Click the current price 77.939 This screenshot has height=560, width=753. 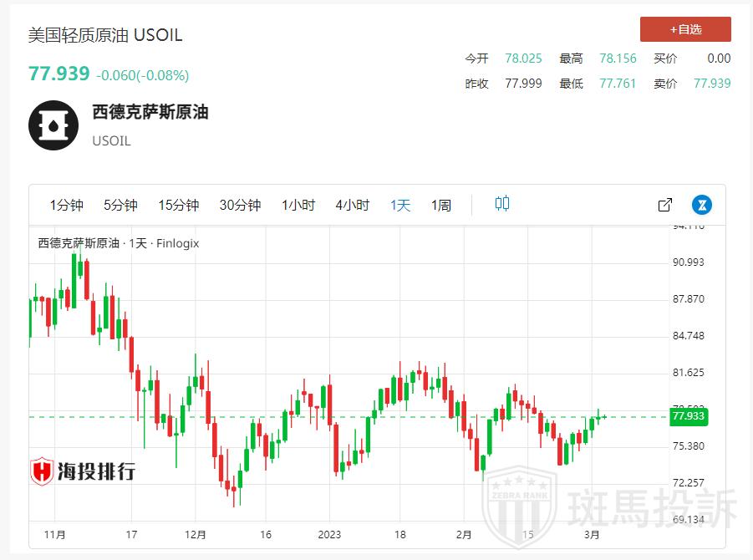(x=59, y=74)
